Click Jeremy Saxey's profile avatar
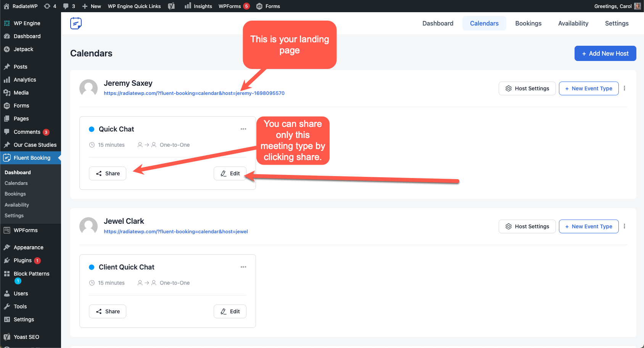This screenshot has height=348, width=644. point(89,88)
